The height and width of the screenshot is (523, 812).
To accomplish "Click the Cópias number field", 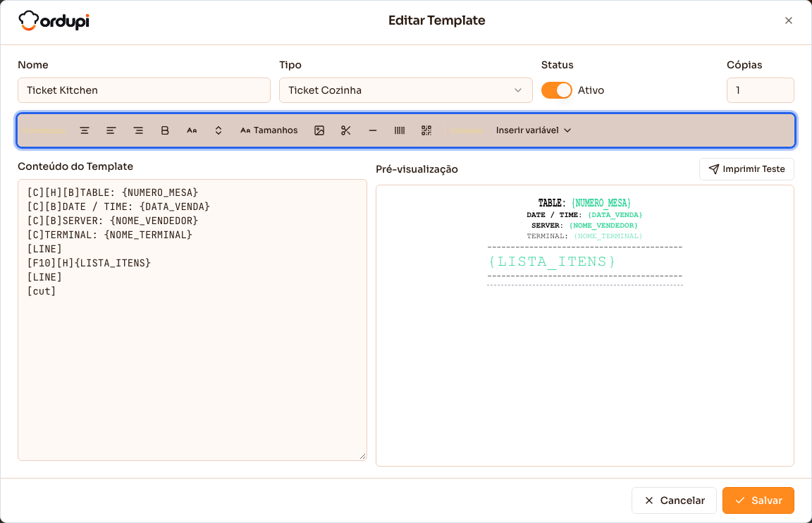I will [760, 90].
